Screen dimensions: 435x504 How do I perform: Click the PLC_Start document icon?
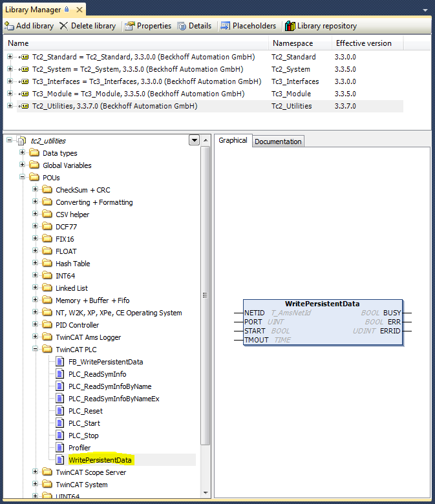click(x=60, y=423)
